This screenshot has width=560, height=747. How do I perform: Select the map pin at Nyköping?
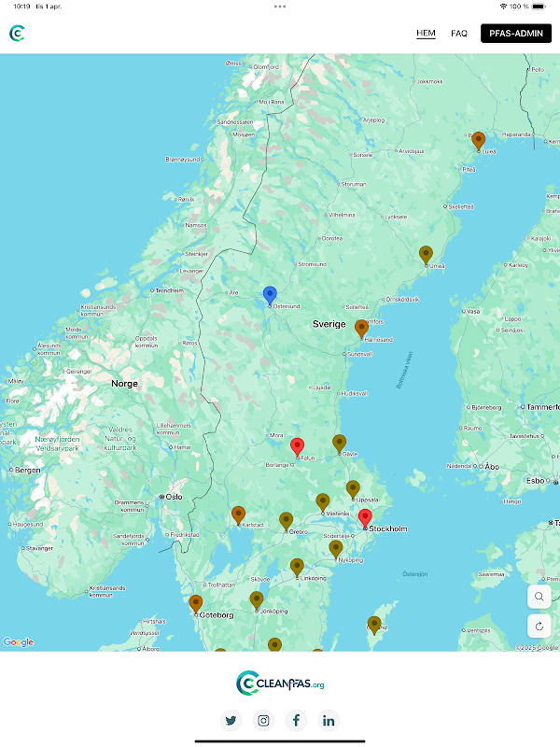pyautogui.click(x=336, y=550)
